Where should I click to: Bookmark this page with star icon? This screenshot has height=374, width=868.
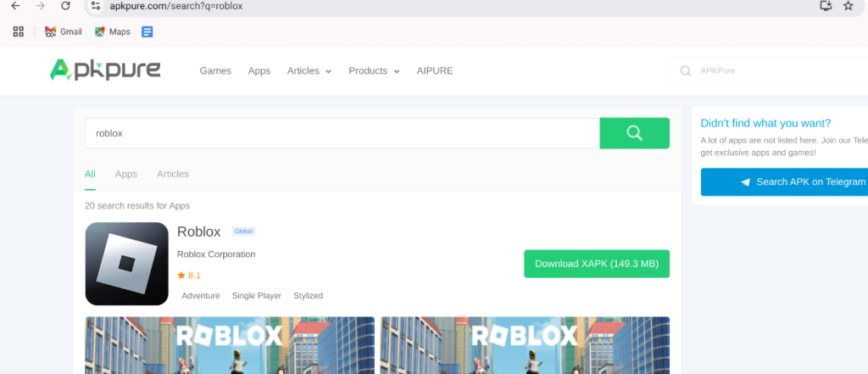click(848, 6)
